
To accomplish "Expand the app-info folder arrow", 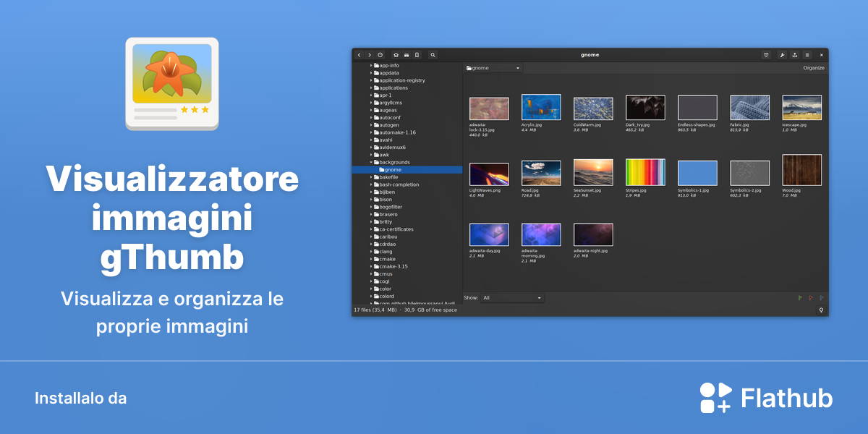I will pyautogui.click(x=371, y=66).
